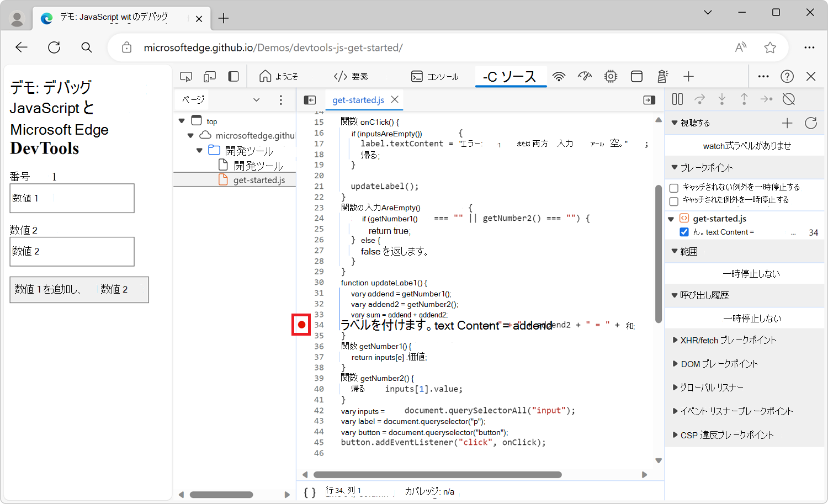The width and height of the screenshot is (828, 504).
Task: Deactivate all breakpoints
Action: pos(788,99)
